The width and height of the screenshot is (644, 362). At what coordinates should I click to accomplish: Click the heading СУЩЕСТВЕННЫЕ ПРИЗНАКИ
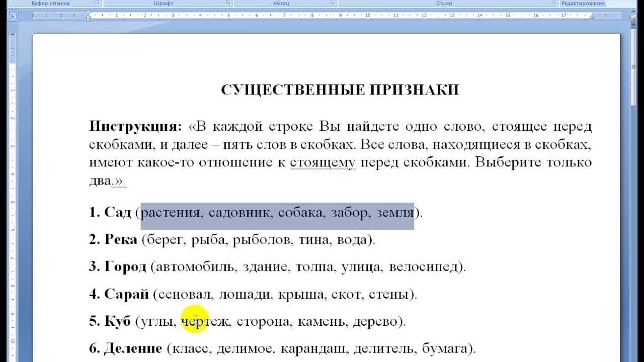[x=340, y=90]
